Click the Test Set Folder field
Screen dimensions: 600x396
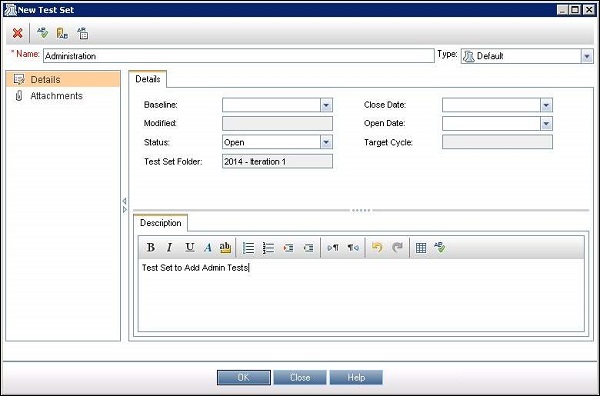pos(277,161)
